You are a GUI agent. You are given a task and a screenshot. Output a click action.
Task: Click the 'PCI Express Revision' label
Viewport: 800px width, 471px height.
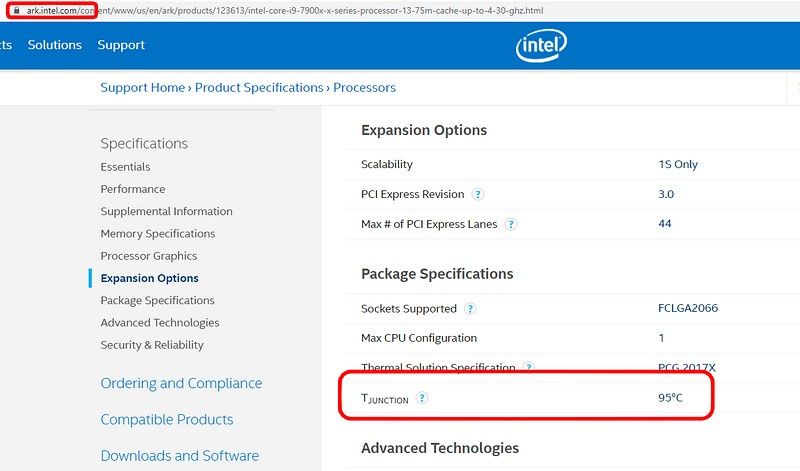click(413, 194)
